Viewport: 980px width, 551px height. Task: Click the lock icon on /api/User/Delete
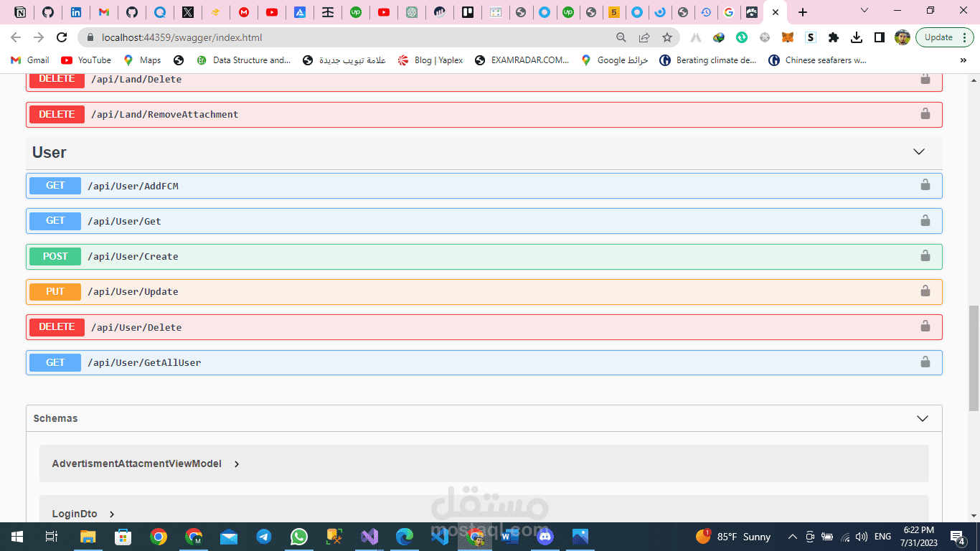click(x=925, y=326)
